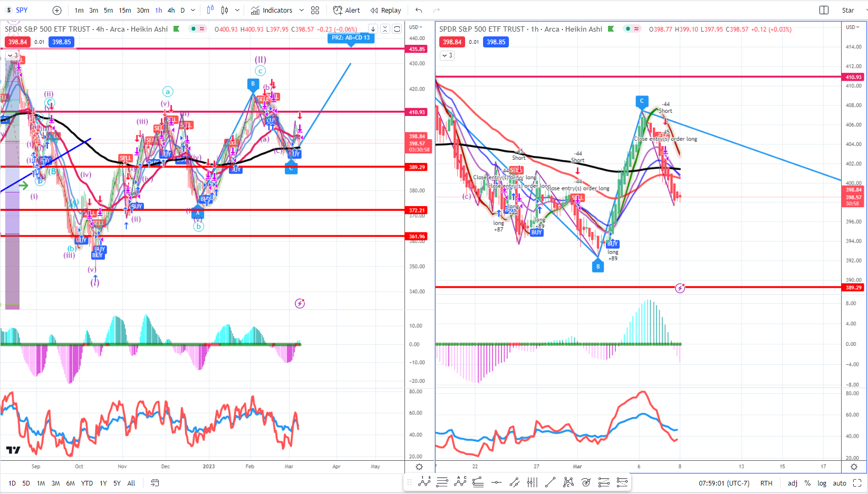This screenshot has width=868, height=494.
Task: Select the YTD date range
Action: click(87, 483)
